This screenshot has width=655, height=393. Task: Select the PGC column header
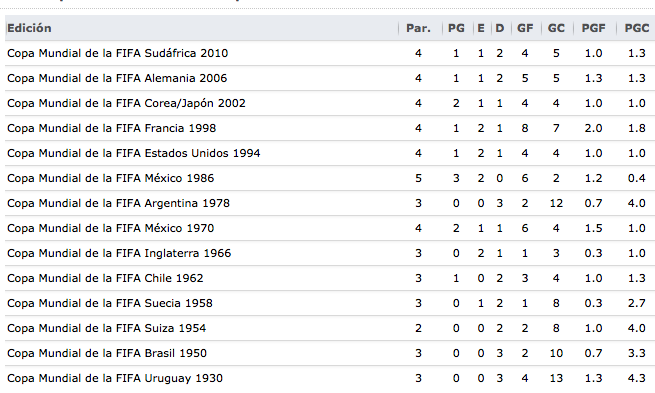tap(637, 28)
